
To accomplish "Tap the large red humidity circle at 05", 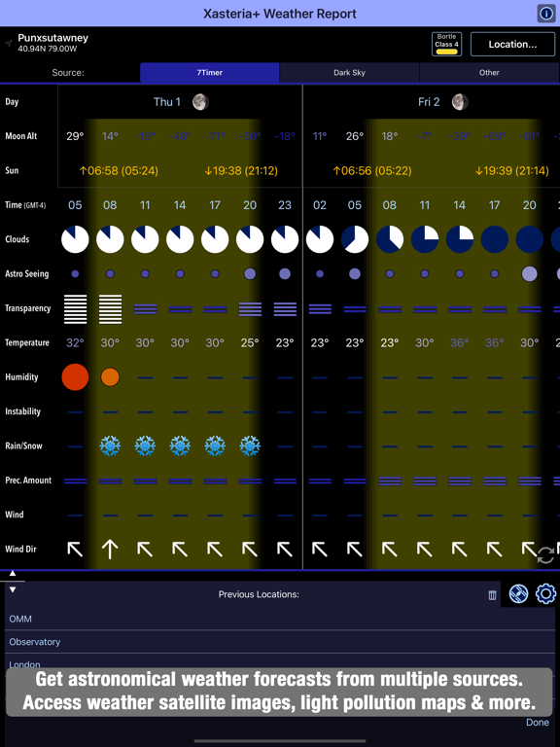I will coord(75,376).
